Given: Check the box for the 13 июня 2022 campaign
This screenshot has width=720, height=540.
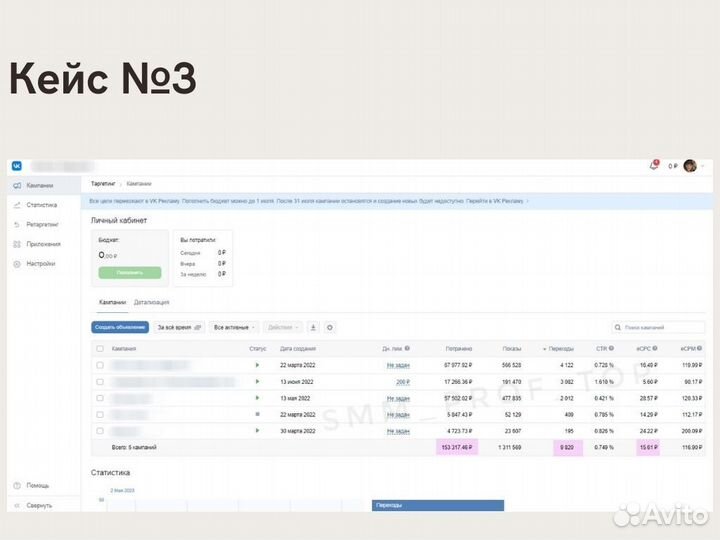Looking at the screenshot, I should (99, 382).
